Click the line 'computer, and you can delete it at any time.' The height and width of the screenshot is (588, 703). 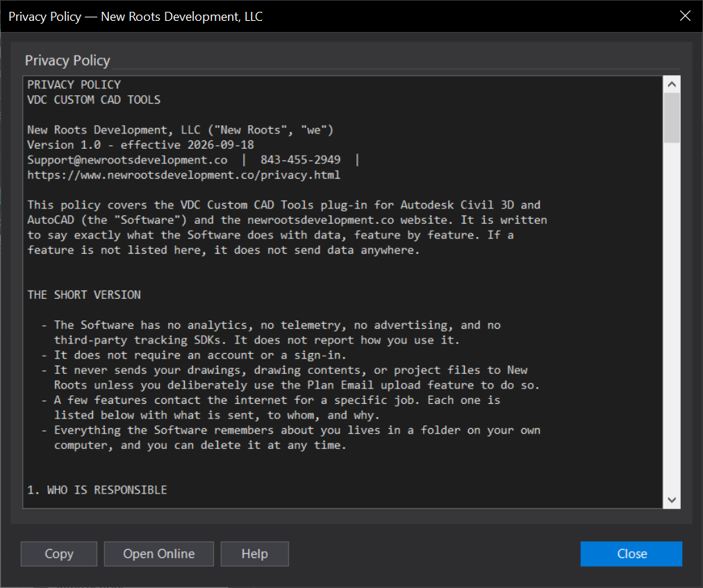(x=200, y=446)
